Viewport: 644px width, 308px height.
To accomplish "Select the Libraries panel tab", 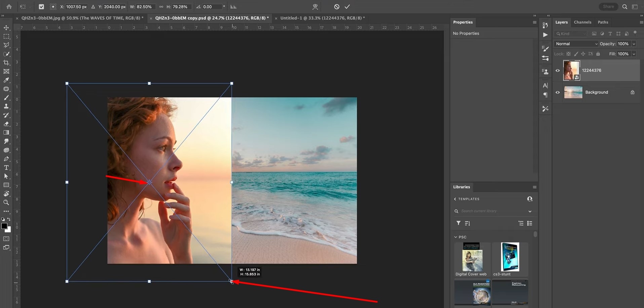I will (461, 187).
